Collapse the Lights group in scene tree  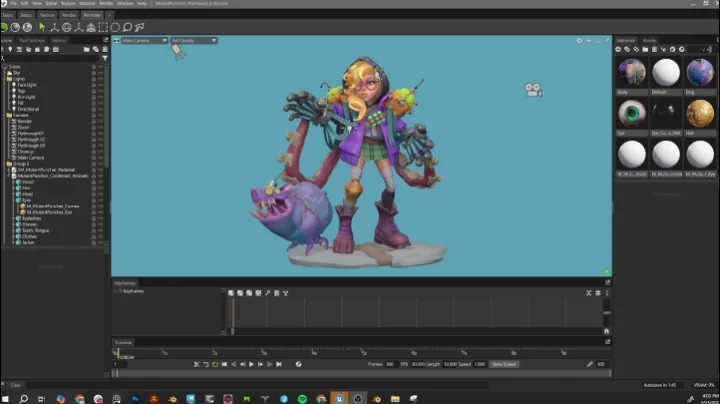(6, 78)
